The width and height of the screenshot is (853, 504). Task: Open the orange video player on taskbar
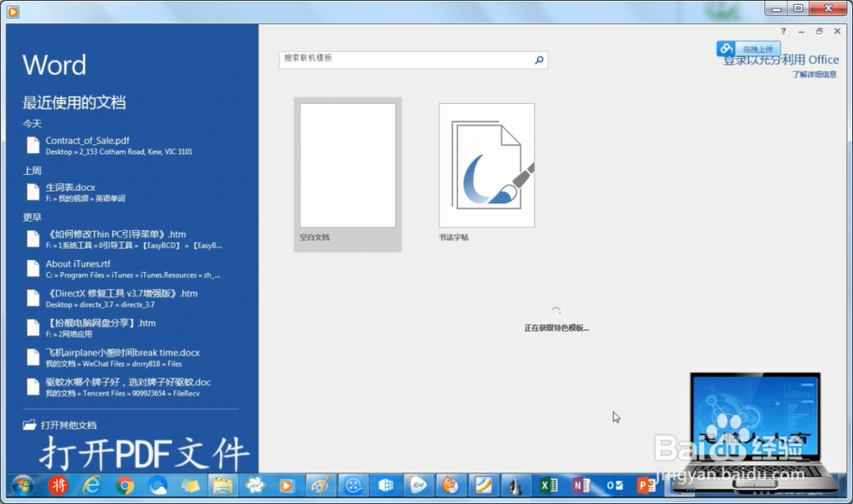pyautogui.click(x=286, y=485)
